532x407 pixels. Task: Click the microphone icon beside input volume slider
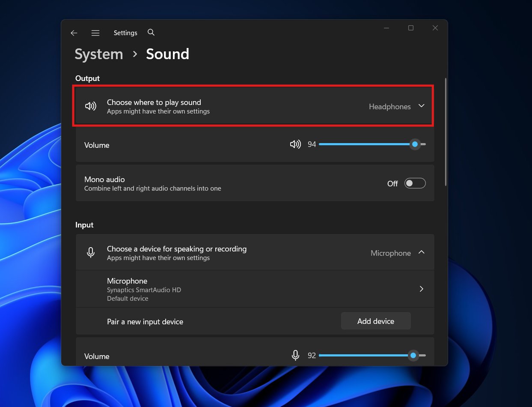pos(295,355)
